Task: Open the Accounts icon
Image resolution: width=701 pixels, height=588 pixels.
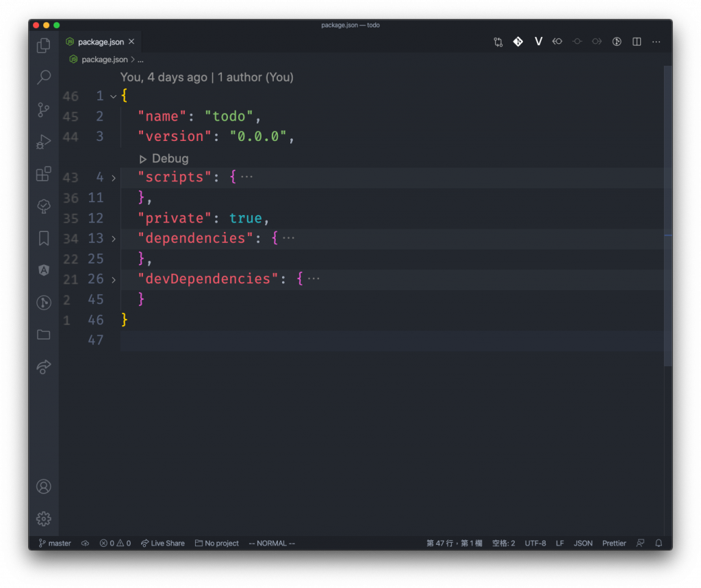Action: click(x=43, y=487)
